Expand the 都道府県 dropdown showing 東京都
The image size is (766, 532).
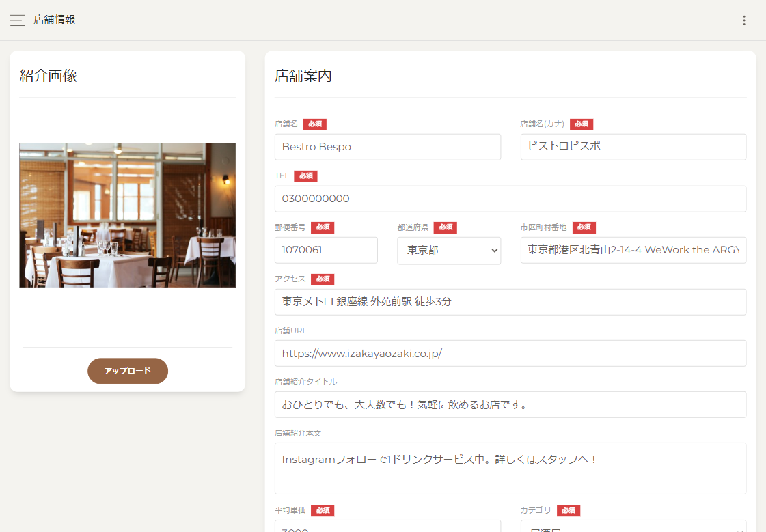point(449,251)
